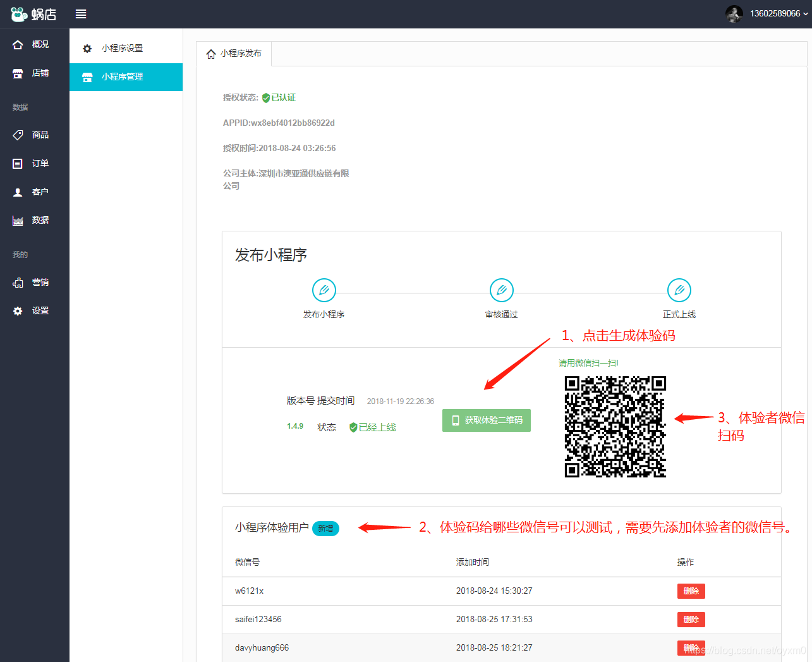The image size is (812, 662).
Task: Click the timestamp 2018-08-24 15:30:27
Action: pos(494,591)
